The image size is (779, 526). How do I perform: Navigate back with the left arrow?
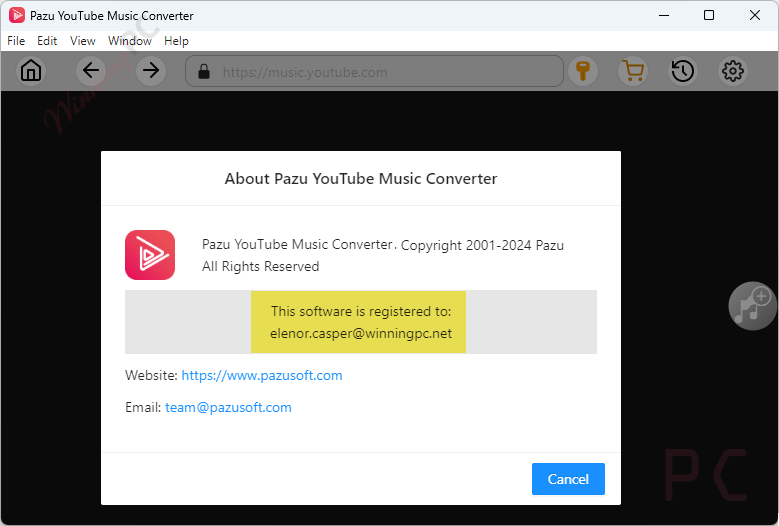tap(91, 71)
